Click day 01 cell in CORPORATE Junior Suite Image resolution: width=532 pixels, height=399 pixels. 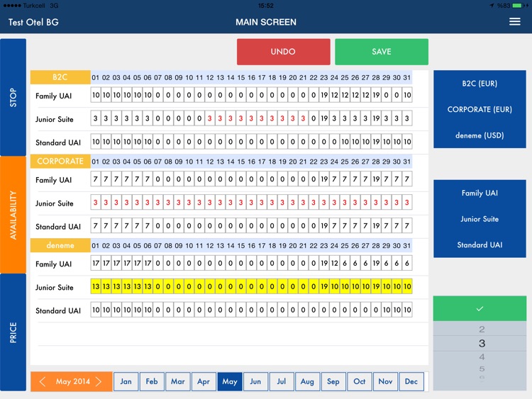pos(96,203)
